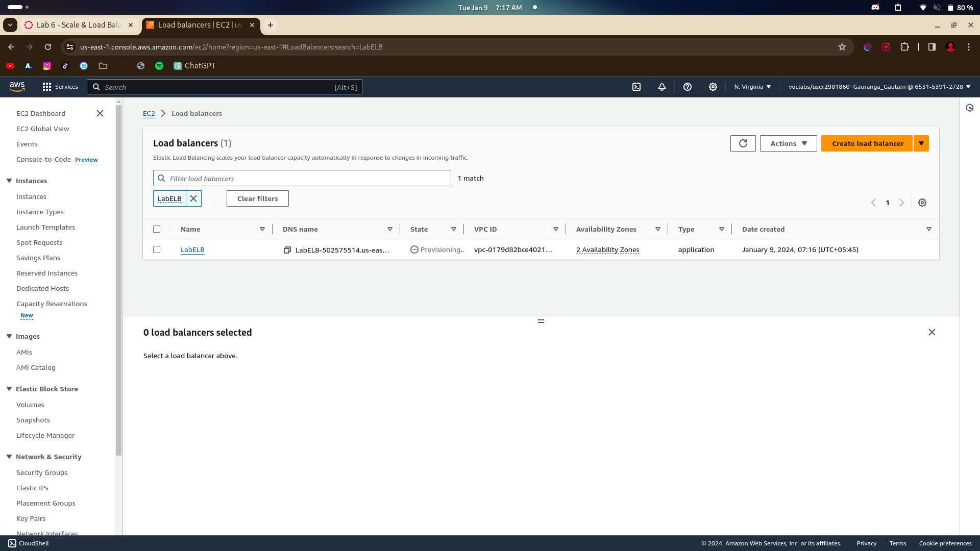Switch to the Lab 6 browser tab

pos(79,25)
